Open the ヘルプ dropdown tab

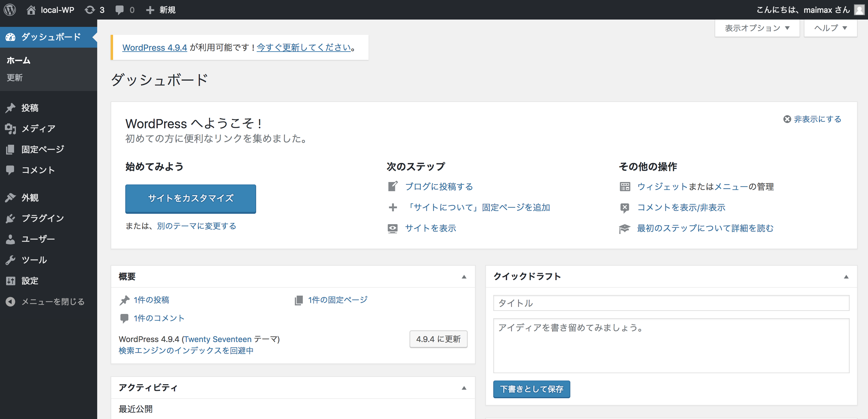pyautogui.click(x=831, y=28)
